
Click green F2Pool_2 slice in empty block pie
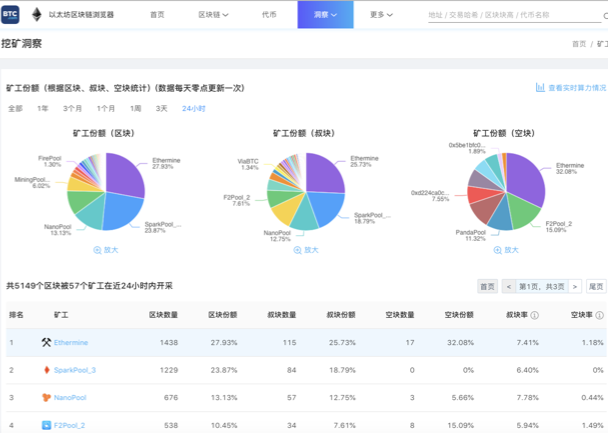(x=524, y=211)
